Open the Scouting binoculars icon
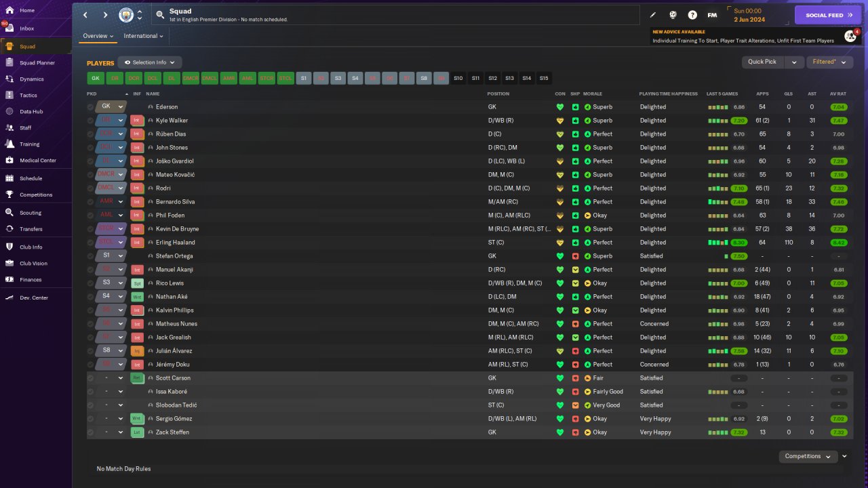 coord(9,212)
